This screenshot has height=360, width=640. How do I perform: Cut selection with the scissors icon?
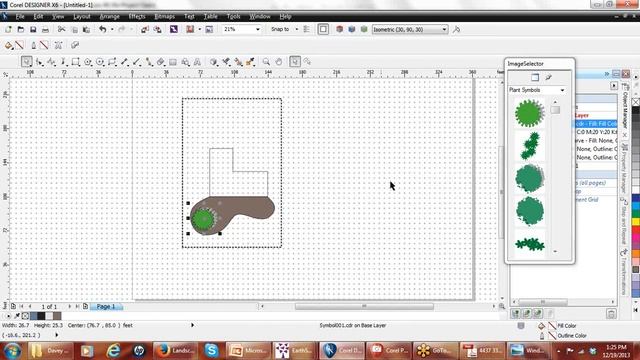pyautogui.click(x=61, y=29)
